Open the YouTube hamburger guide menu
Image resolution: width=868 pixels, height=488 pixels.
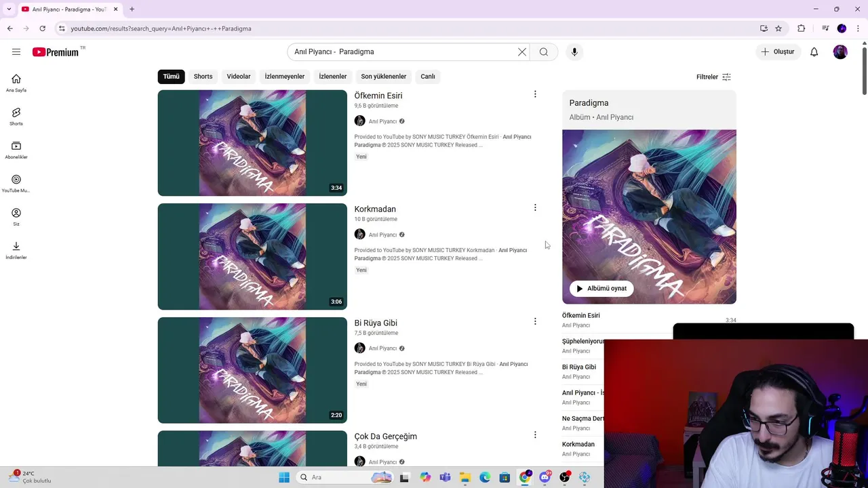[x=16, y=52]
